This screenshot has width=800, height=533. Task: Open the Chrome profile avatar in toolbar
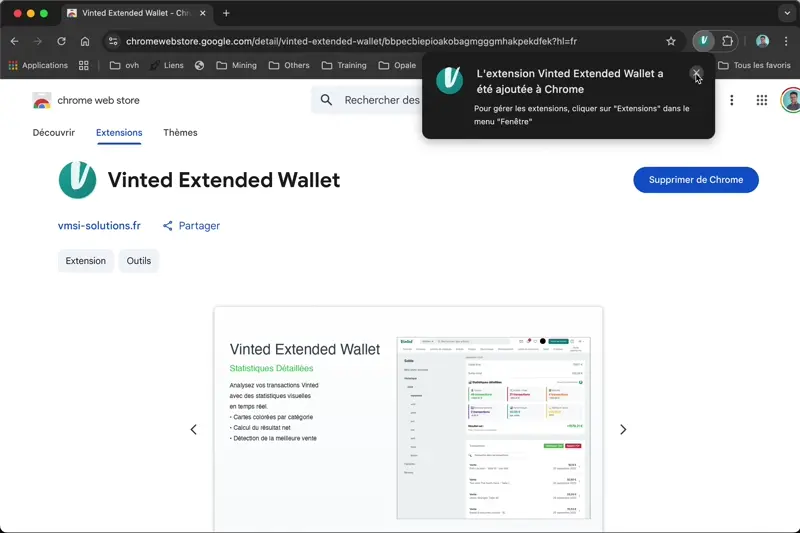tap(762, 41)
